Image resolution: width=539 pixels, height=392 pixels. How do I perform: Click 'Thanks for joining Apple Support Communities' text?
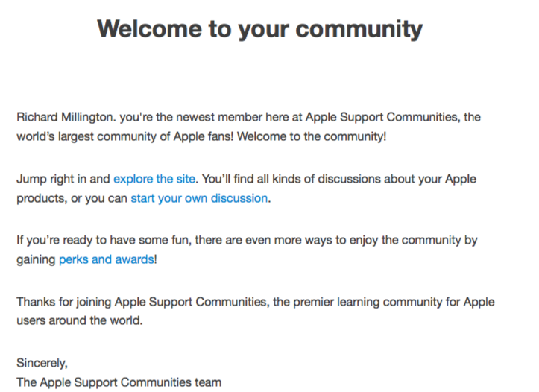142,302
